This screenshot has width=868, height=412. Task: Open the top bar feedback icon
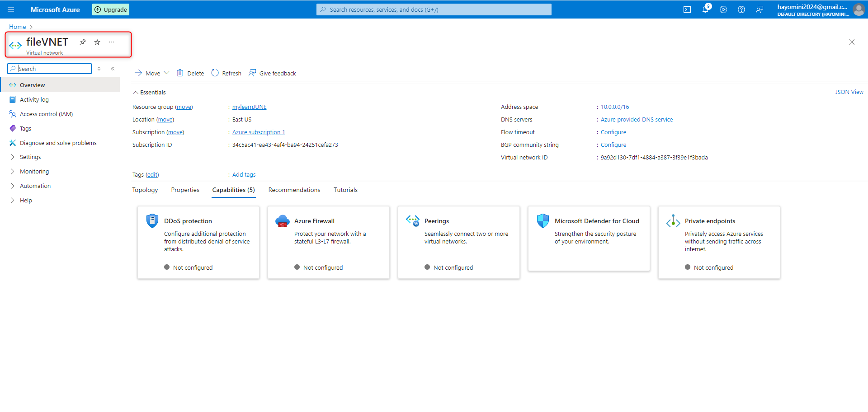(x=759, y=9)
